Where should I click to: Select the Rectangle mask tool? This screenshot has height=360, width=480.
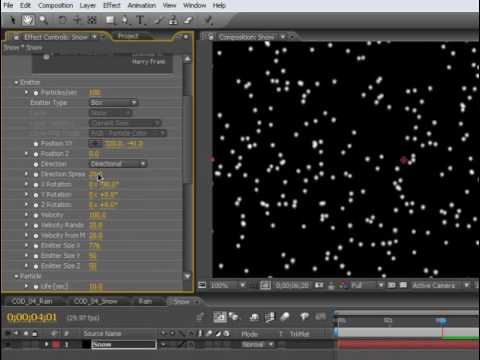(x=110, y=20)
